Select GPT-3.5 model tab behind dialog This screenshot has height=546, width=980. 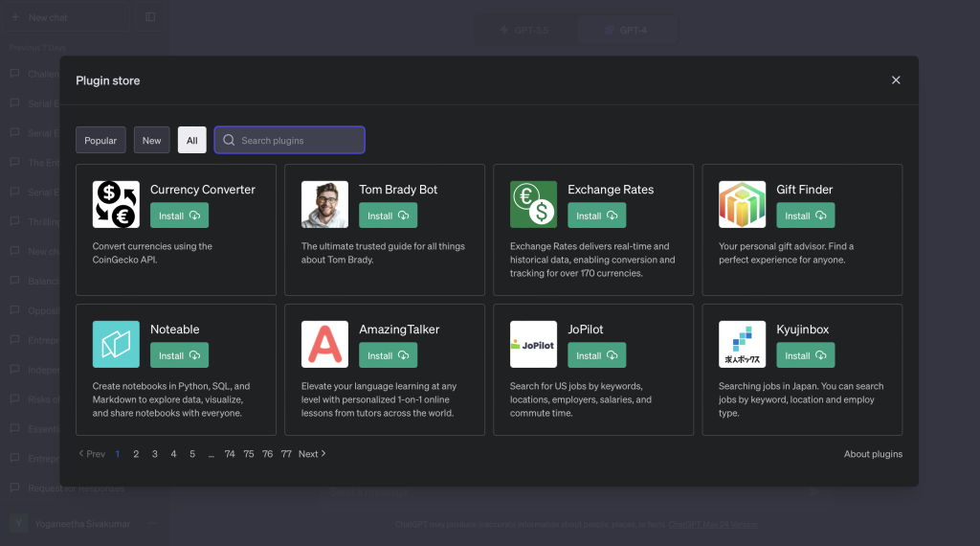524,30
